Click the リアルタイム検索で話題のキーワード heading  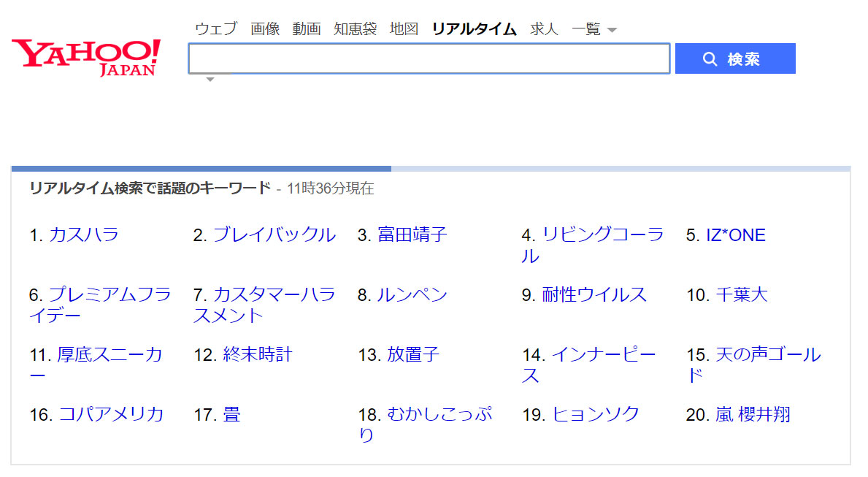coord(150,188)
